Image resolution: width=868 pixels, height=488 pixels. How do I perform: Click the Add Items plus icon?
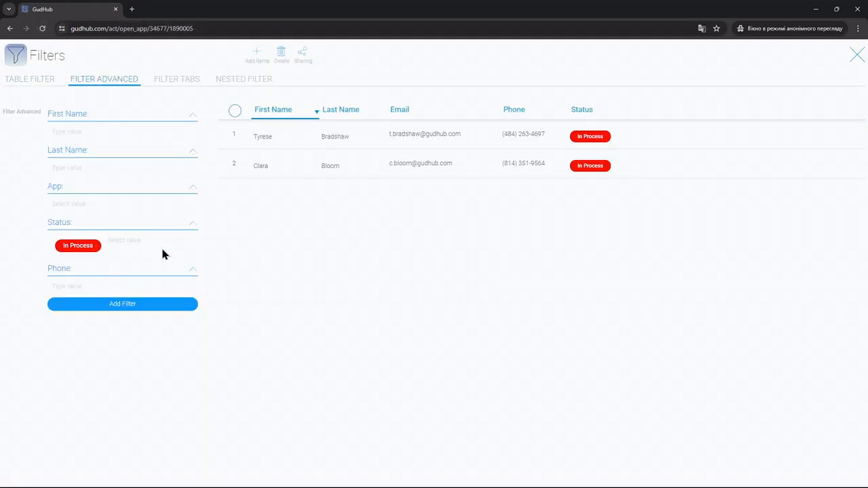(257, 52)
